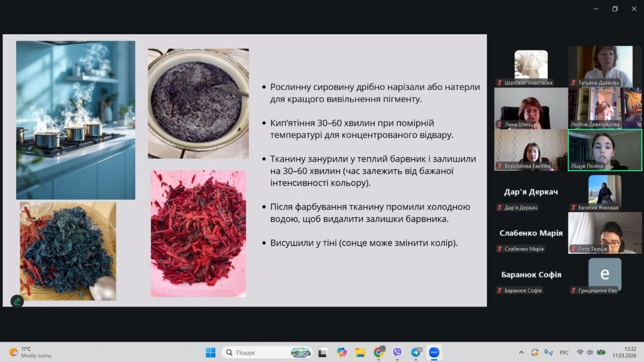This screenshot has width=644, height=362.
Task: Open File Explorer from the taskbar
Action: [x=360, y=352]
